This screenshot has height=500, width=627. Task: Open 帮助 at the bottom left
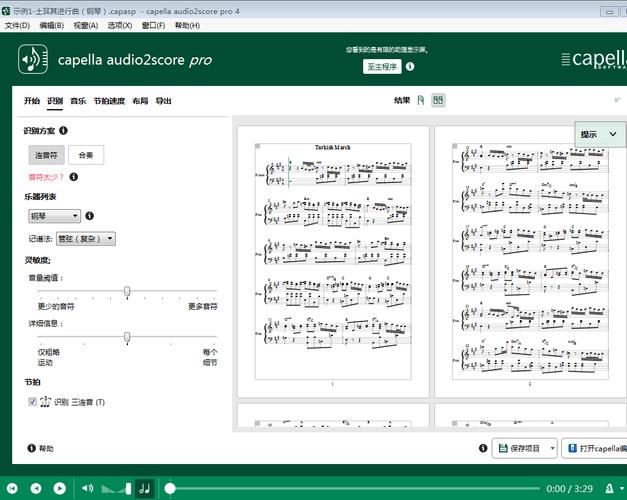click(x=40, y=448)
